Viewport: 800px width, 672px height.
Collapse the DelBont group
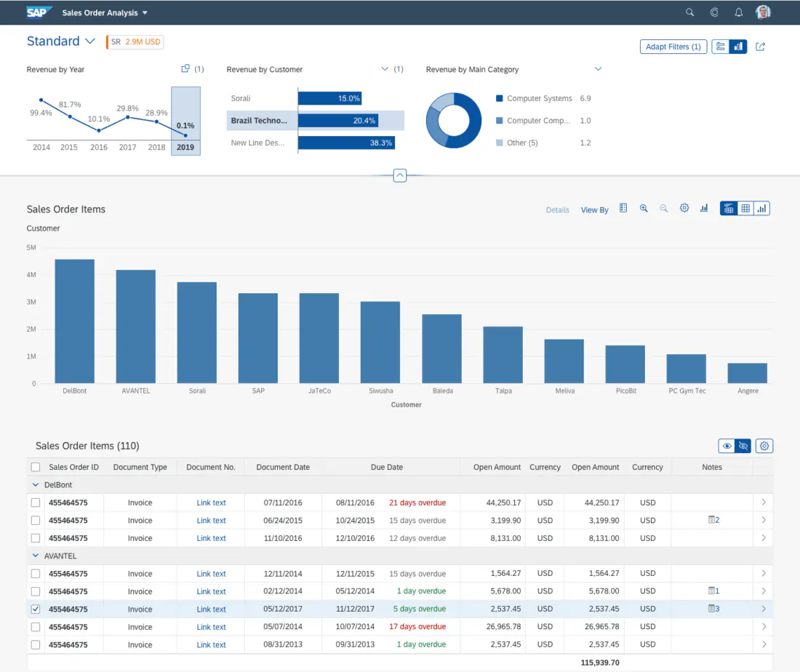coord(35,485)
